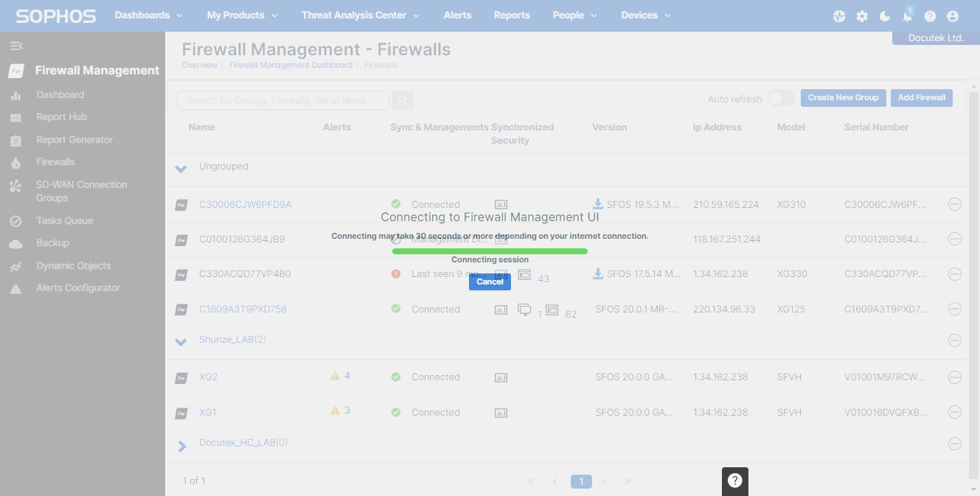Open Dynamic Objects in the sidebar
Screen dimensions: 980x496
74,265
